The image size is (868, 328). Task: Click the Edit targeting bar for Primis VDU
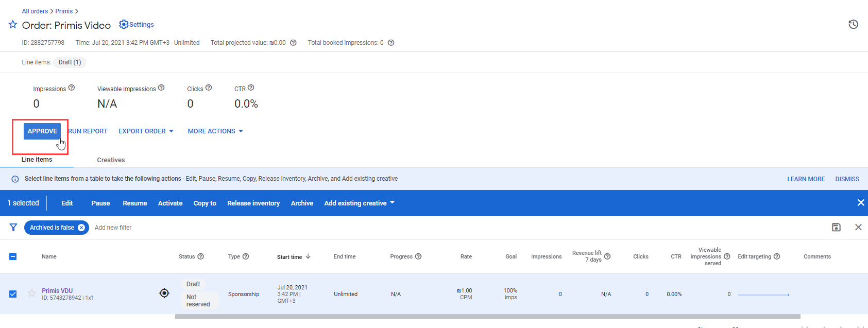tap(763, 295)
